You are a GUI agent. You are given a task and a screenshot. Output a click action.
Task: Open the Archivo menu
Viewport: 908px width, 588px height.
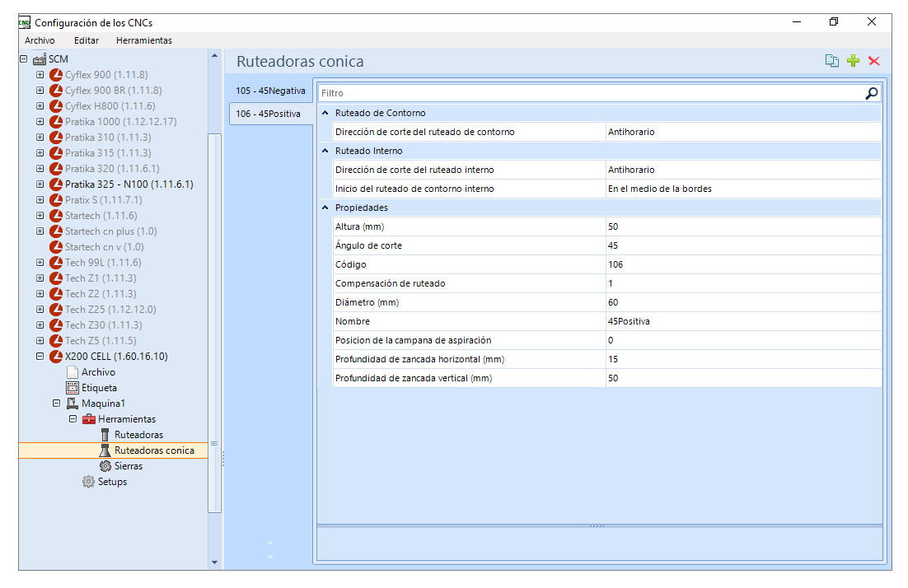click(x=40, y=40)
